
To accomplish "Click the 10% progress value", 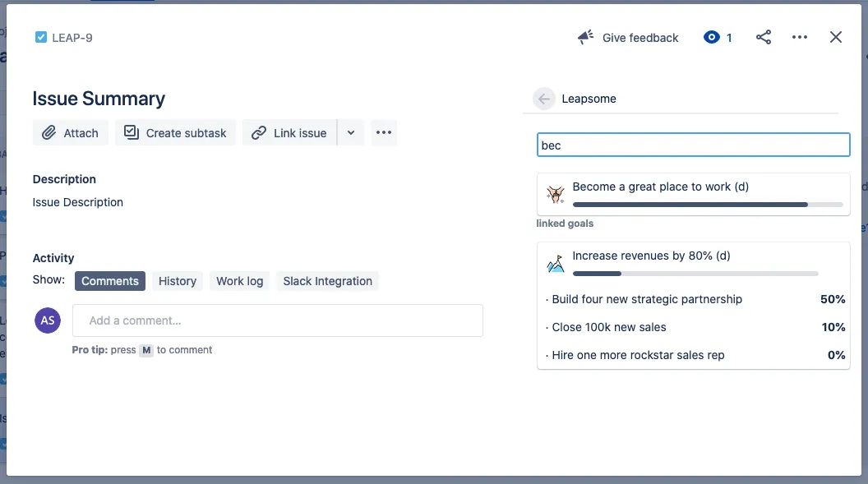I will click(x=833, y=328).
